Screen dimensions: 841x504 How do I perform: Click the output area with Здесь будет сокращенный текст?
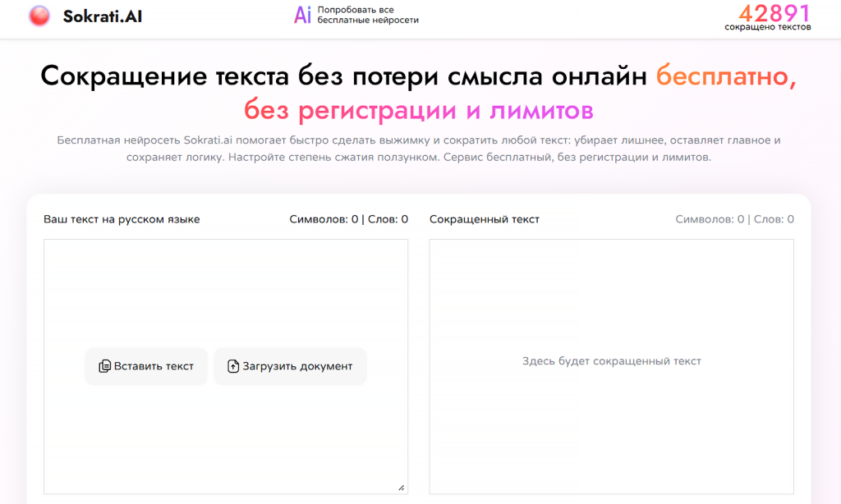611,360
